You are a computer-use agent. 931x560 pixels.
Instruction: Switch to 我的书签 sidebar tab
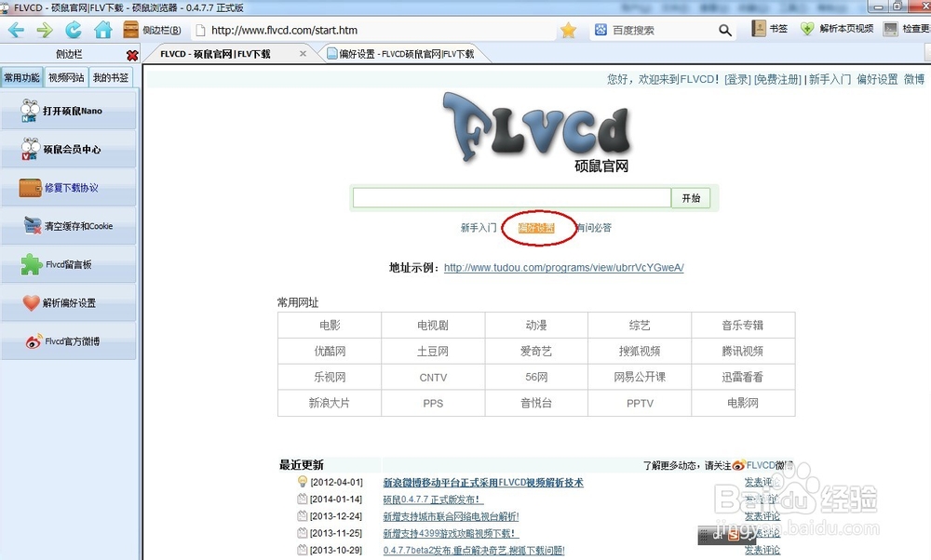tap(111, 78)
